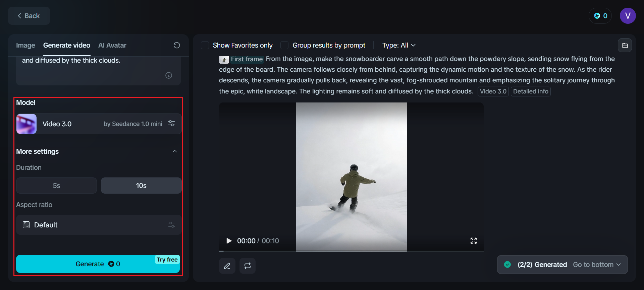Click the Try free badge
The width and height of the screenshot is (644, 290).
[167, 260]
